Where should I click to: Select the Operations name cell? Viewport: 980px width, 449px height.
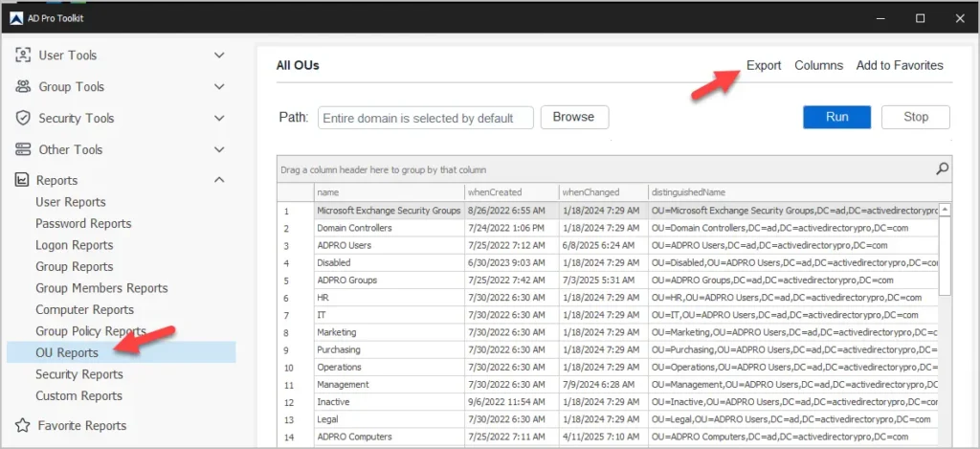pyautogui.click(x=390, y=367)
